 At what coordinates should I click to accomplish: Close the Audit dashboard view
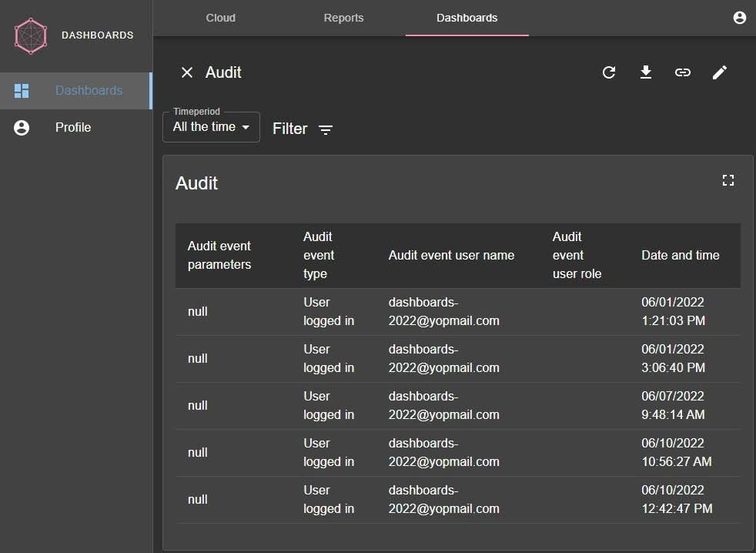[186, 72]
